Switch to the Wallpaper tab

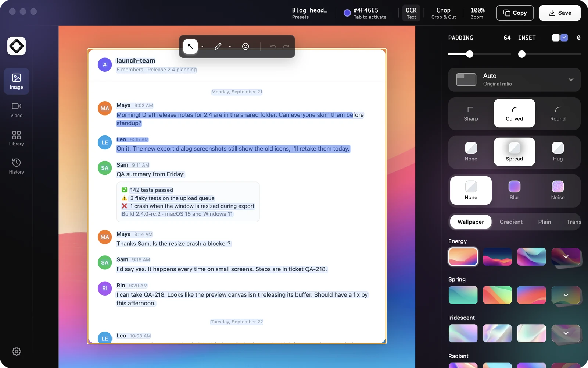click(x=471, y=222)
